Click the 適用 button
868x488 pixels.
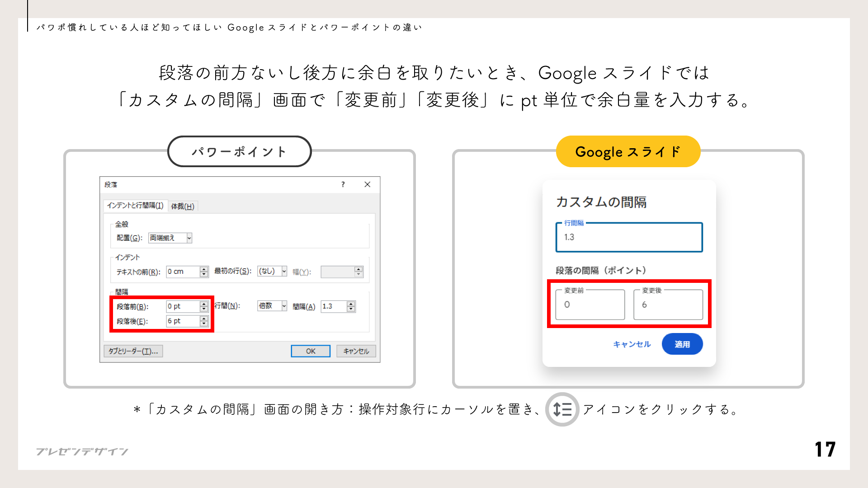(682, 344)
